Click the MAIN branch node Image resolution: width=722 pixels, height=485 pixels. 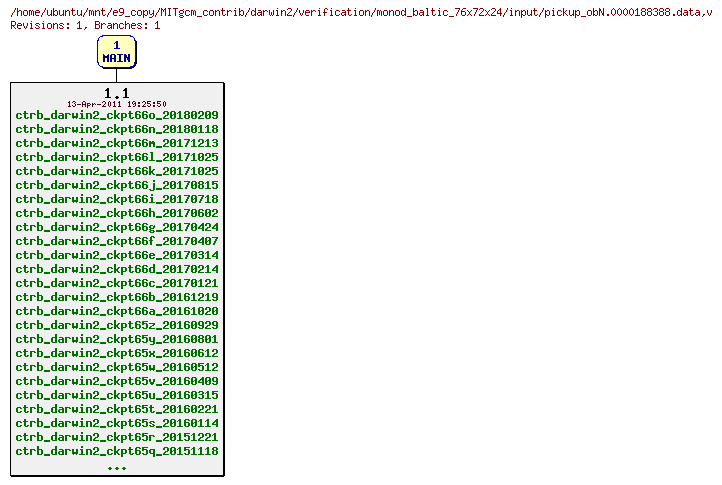(116, 52)
